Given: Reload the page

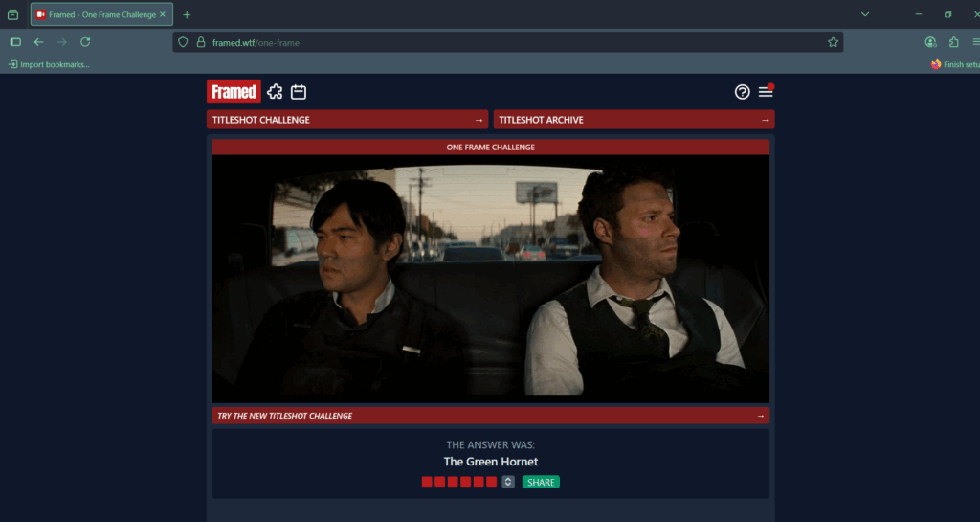Looking at the screenshot, I should [85, 42].
